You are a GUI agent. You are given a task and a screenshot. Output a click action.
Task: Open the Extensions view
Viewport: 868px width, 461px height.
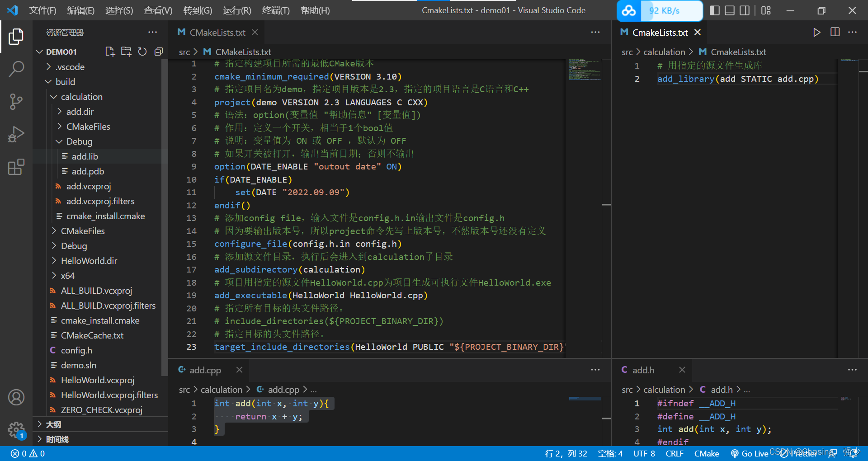16,167
